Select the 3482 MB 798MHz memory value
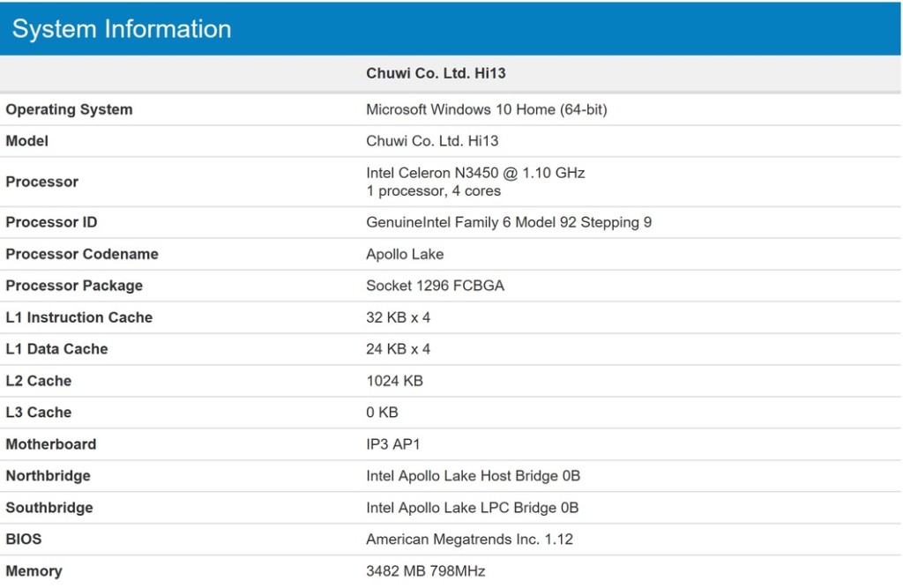903x588 pixels. tap(426, 571)
